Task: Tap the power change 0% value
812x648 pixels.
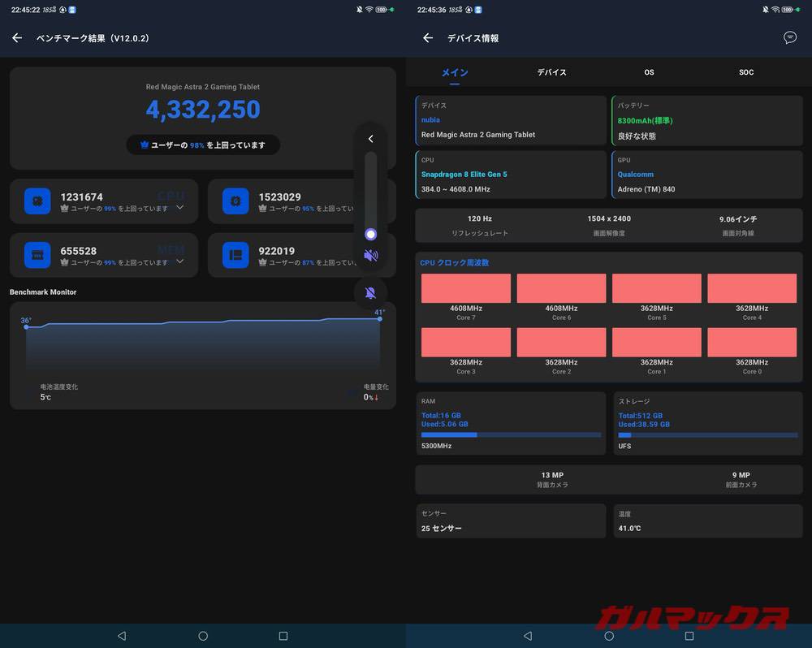Action: (370, 397)
